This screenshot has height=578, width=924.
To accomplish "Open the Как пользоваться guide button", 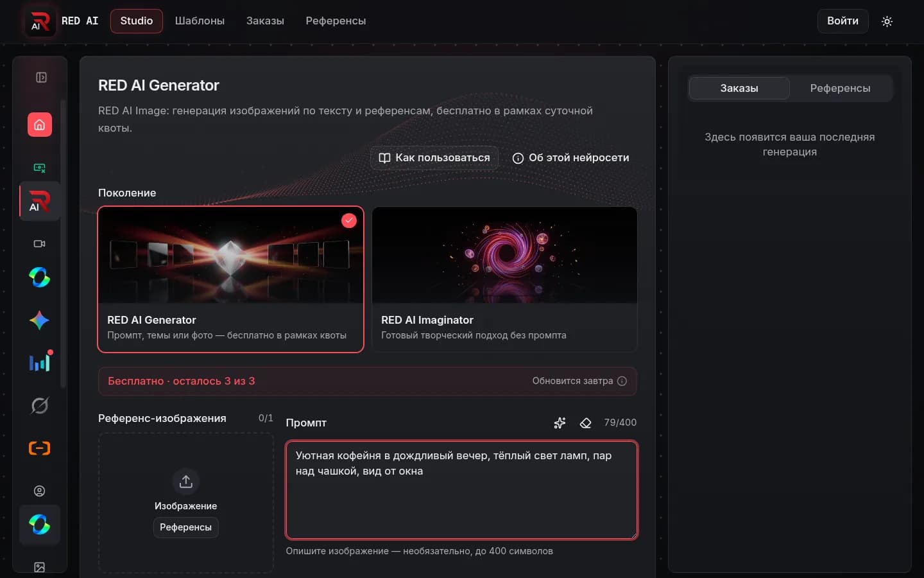I will pyautogui.click(x=434, y=158).
